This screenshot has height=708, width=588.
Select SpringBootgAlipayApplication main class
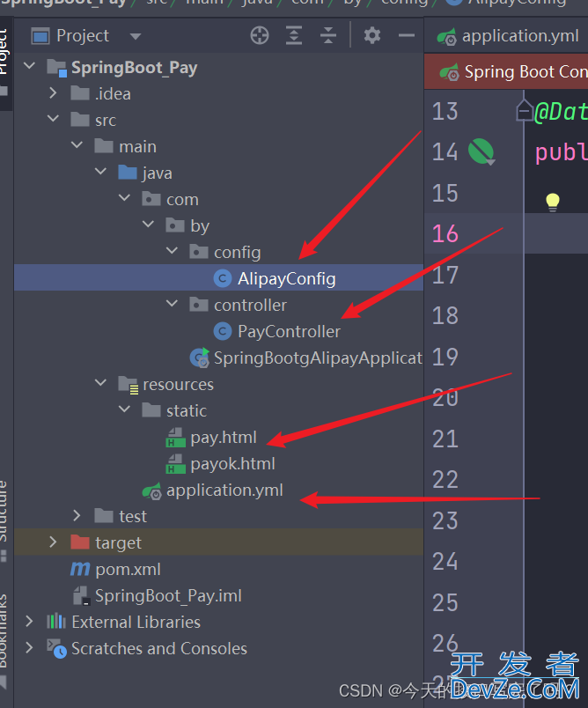[x=318, y=358]
